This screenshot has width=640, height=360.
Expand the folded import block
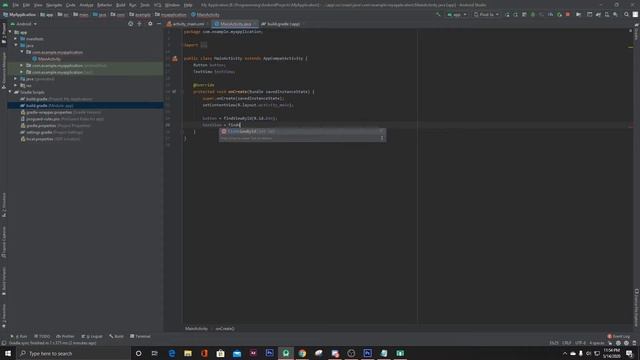click(204, 45)
